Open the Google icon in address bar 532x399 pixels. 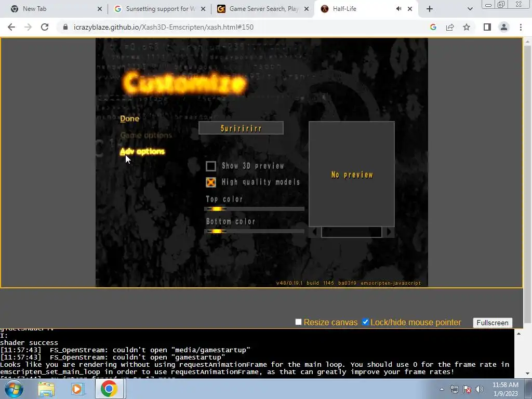[433, 27]
